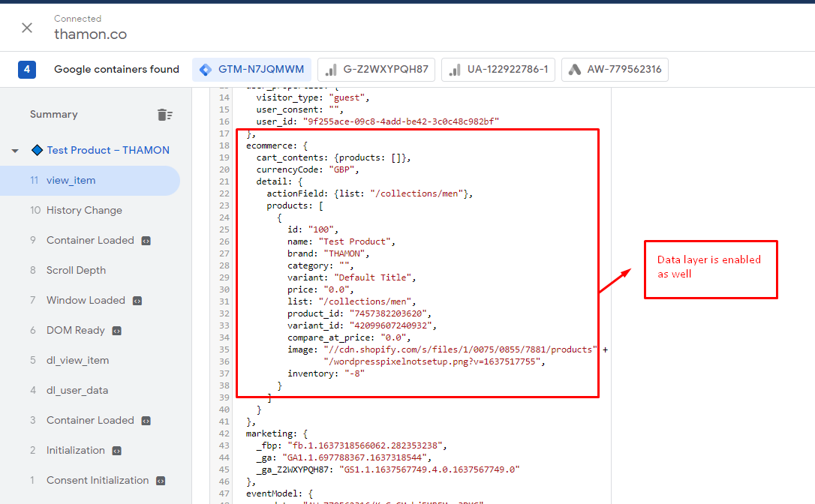Viewport: 815px width, 504px height.
Task: Open the History Change event
Action: [x=84, y=211]
